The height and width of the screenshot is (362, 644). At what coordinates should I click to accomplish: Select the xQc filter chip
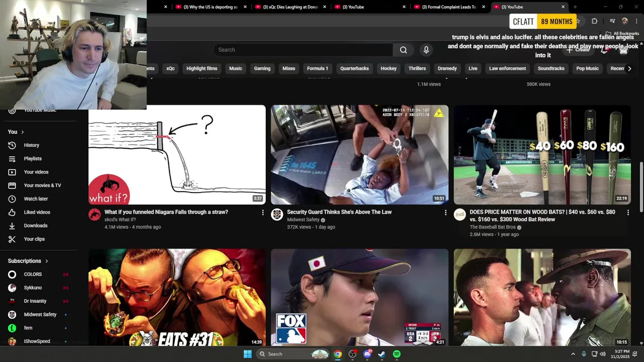(x=171, y=68)
